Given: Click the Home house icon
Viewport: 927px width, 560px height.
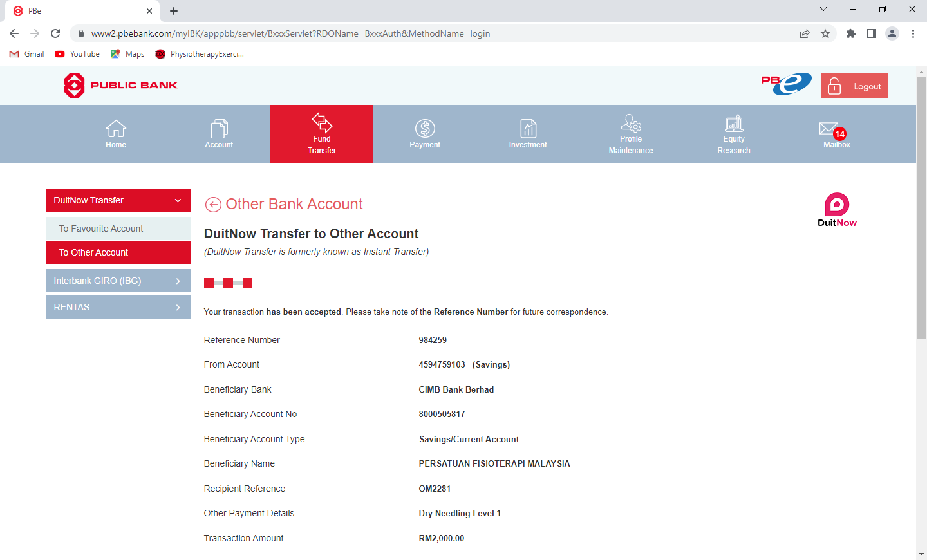Looking at the screenshot, I should pyautogui.click(x=116, y=129).
